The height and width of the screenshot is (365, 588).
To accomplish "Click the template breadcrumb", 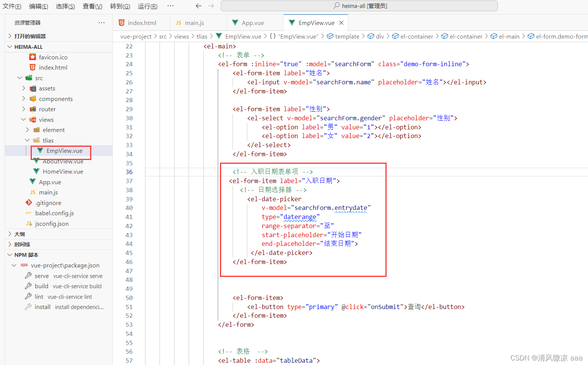I will pos(347,36).
